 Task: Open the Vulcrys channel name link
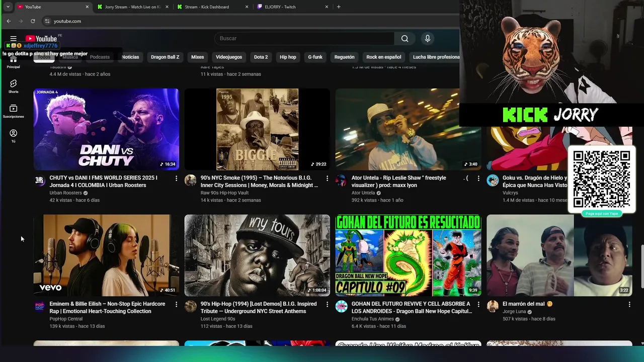point(510,193)
